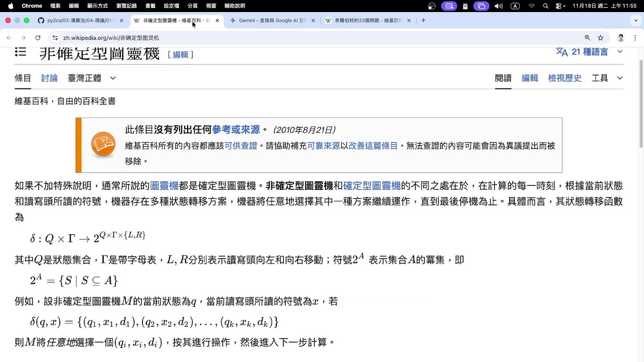Screen dimensions: 644x362
Task: Close the Gemini tab
Action: tap(313, 21)
